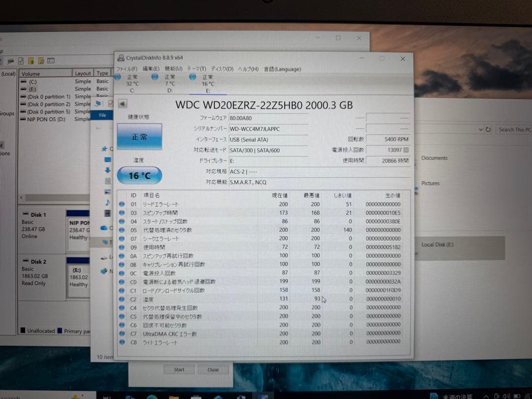Click the dropdown arrow near Search This PC

[481, 129]
